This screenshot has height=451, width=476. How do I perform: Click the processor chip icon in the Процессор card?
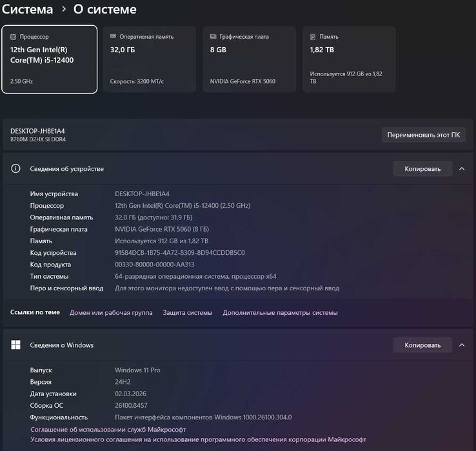click(x=13, y=37)
